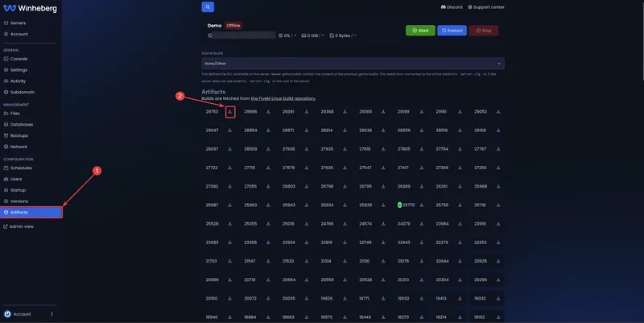Start the Demo server

tap(420, 31)
